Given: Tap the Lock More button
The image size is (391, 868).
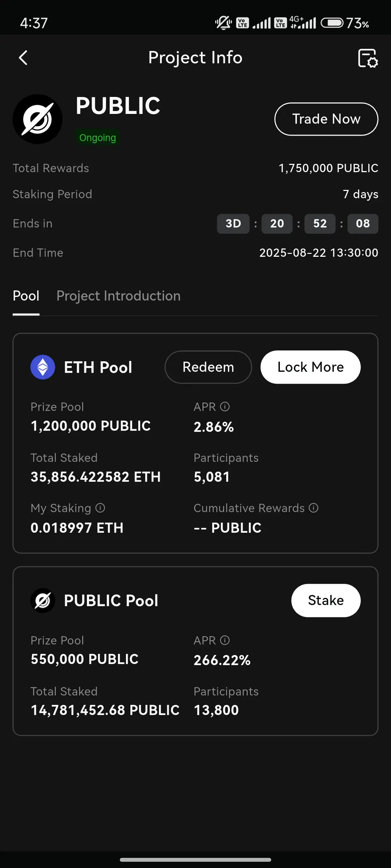Looking at the screenshot, I should click(x=311, y=367).
